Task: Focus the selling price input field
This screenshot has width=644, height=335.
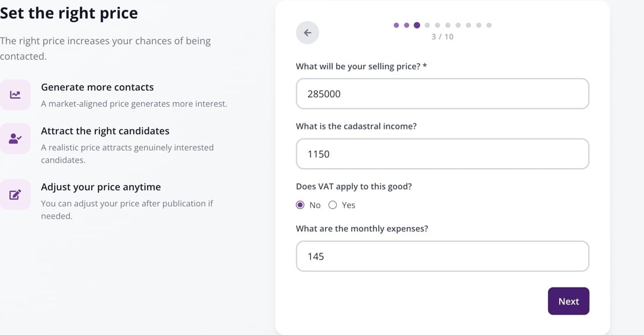Action: [443, 94]
